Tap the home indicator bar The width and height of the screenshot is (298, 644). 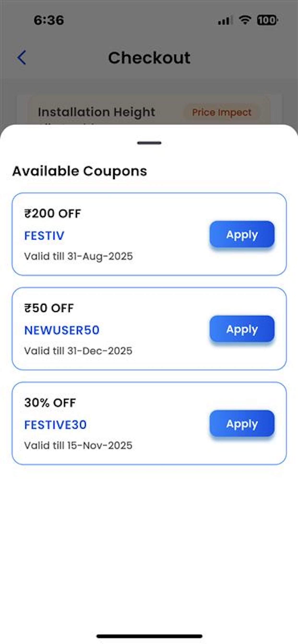point(149,636)
